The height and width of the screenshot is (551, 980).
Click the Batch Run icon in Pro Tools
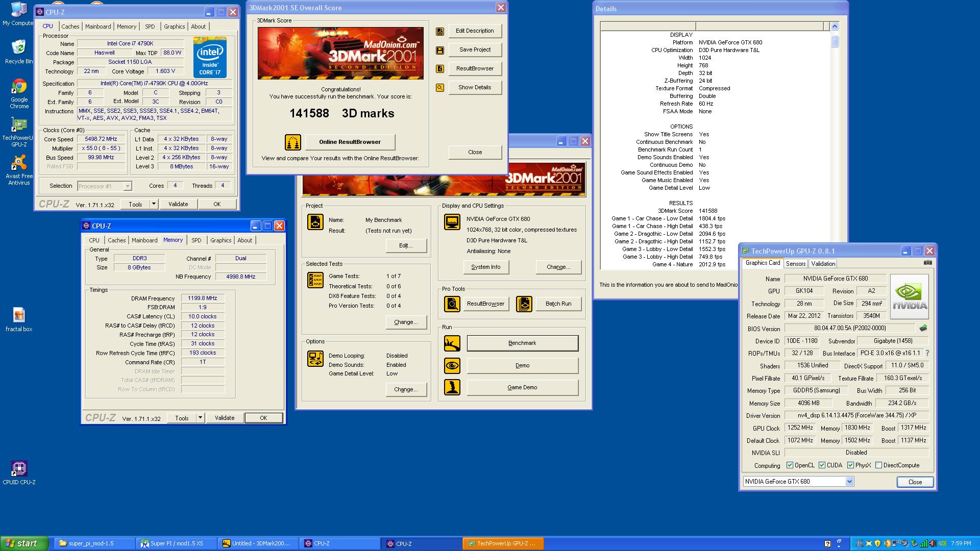click(x=524, y=304)
